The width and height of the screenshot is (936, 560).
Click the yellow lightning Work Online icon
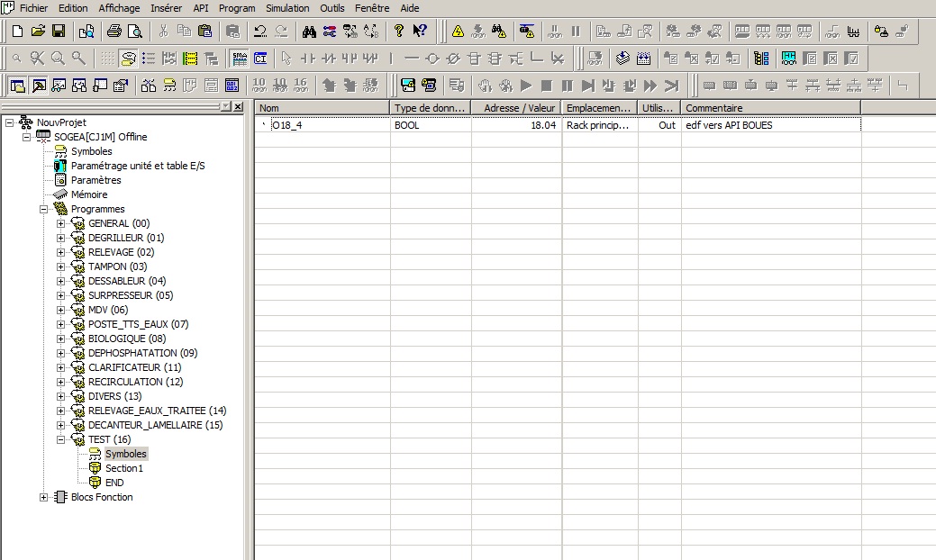(x=458, y=32)
